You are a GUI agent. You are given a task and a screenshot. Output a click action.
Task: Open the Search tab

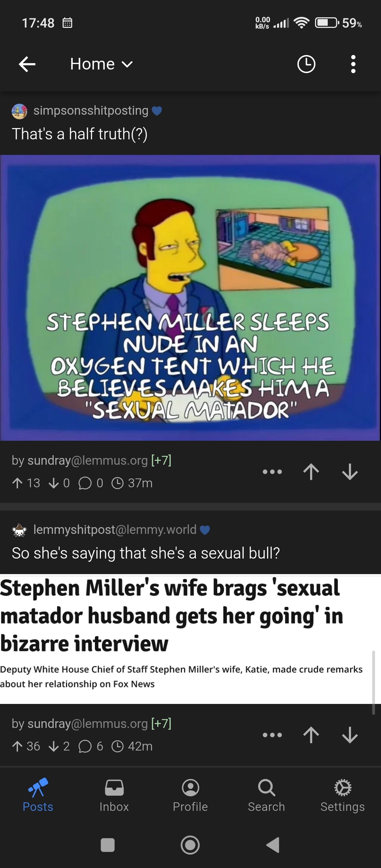(266, 795)
